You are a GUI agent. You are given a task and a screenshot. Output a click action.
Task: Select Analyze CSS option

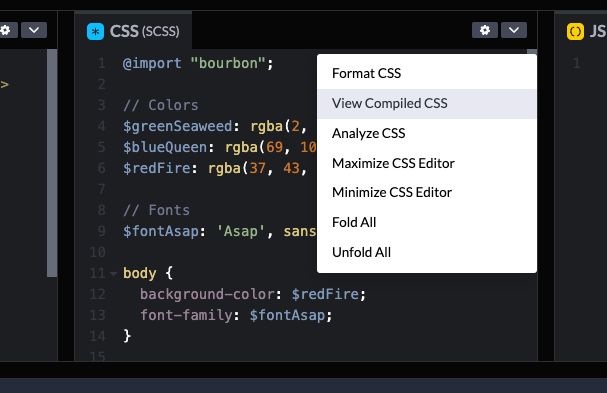pyautogui.click(x=427, y=133)
